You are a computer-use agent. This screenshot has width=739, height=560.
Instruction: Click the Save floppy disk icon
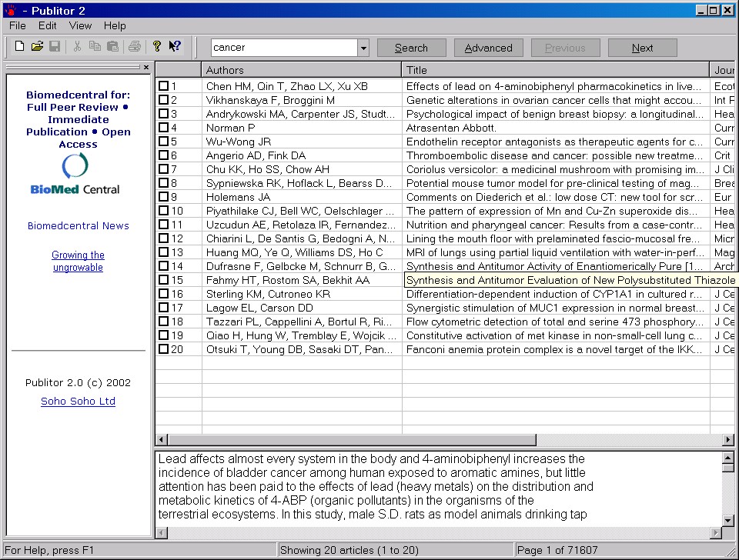[55, 46]
